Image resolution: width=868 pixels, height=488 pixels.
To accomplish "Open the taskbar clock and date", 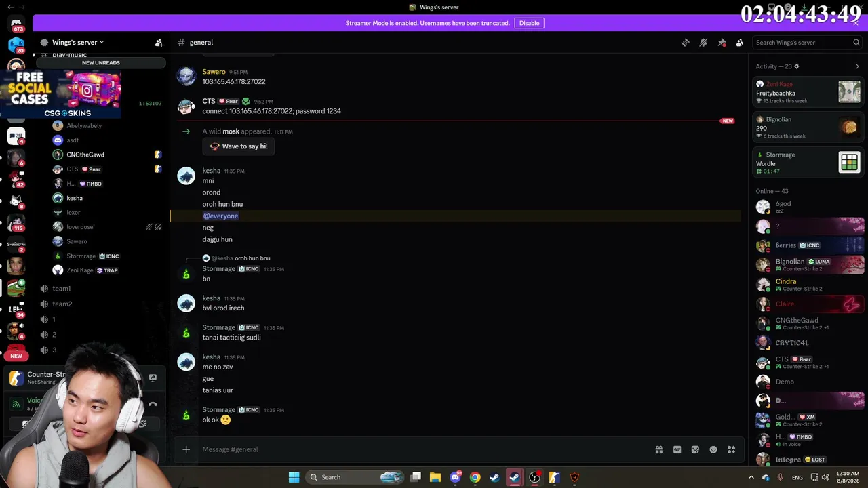I will (x=848, y=477).
